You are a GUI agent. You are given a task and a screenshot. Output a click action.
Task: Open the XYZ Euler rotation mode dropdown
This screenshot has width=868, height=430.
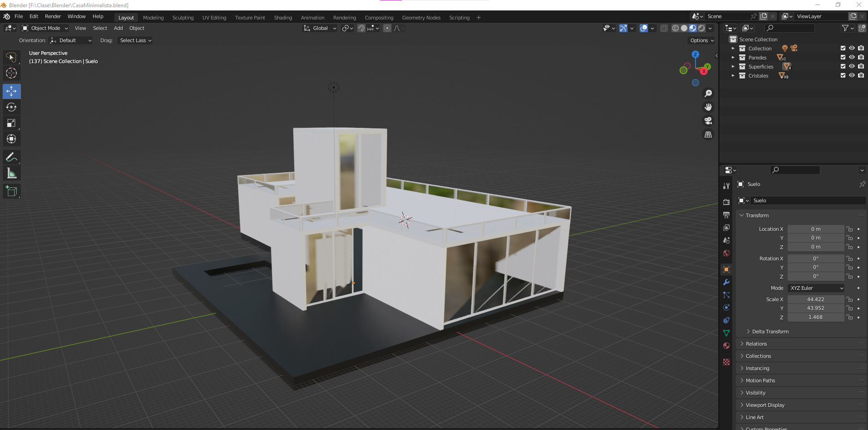pyautogui.click(x=816, y=288)
